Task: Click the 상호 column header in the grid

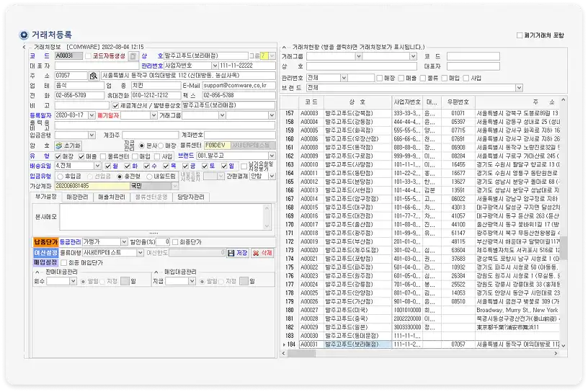Action: [357, 102]
